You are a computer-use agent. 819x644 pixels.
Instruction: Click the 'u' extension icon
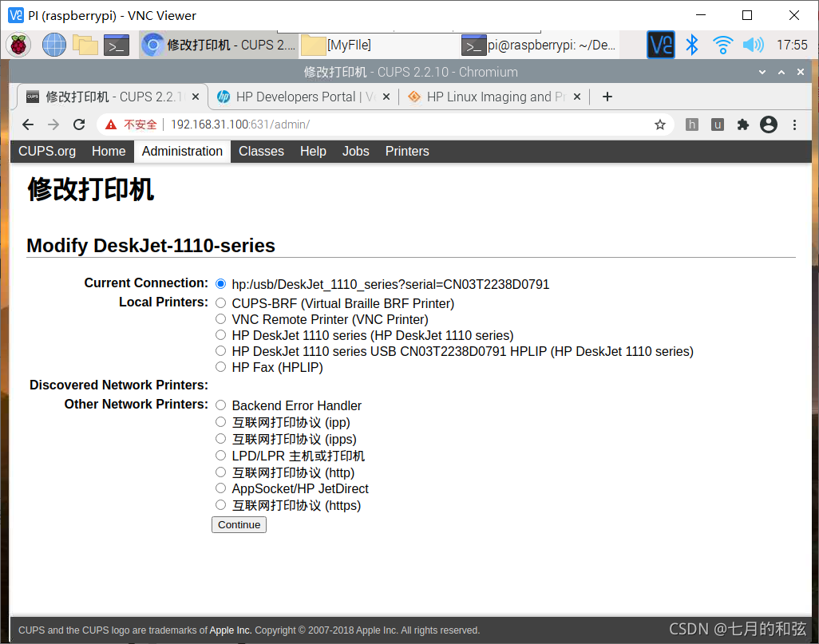717,124
